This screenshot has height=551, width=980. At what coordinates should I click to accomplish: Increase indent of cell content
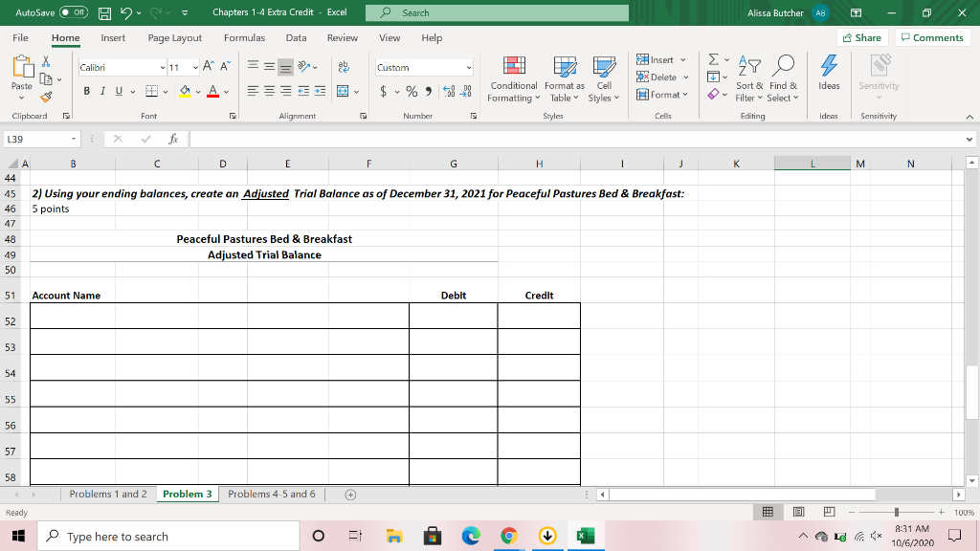320,91
